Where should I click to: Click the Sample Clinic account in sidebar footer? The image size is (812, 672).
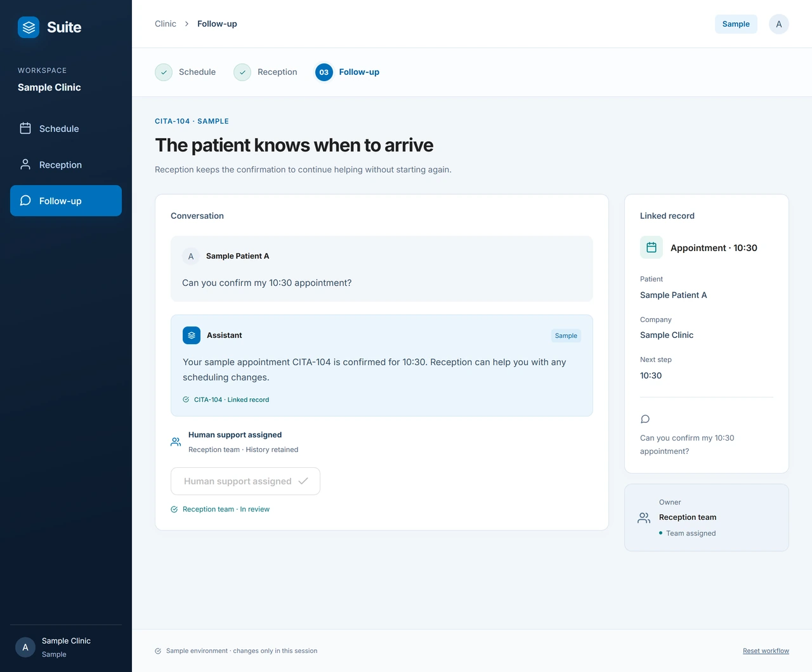(66, 647)
